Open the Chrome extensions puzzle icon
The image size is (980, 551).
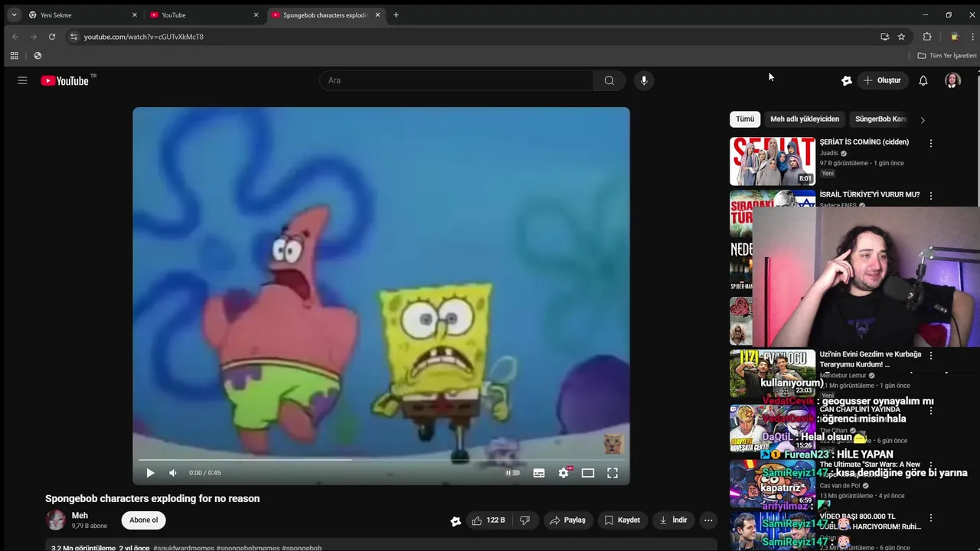pos(927,36)
